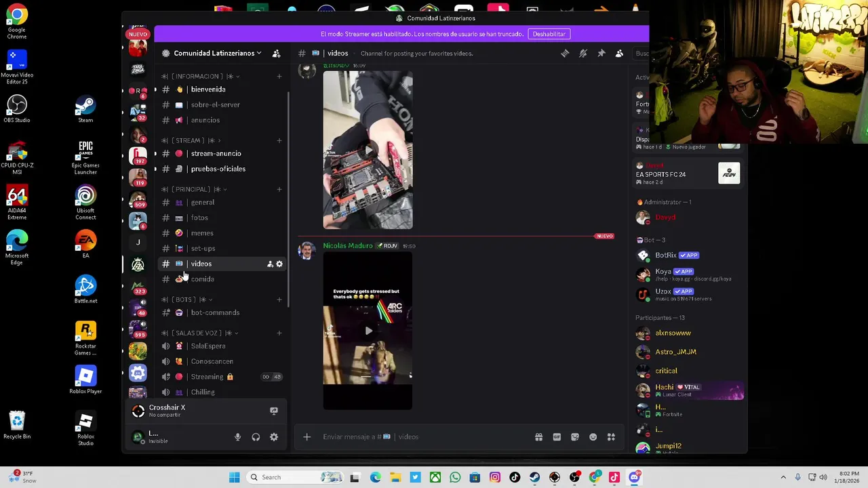Viewport: 868px width, 488px height.
Task: Join the Chilling voice channel
Action: 222,392
